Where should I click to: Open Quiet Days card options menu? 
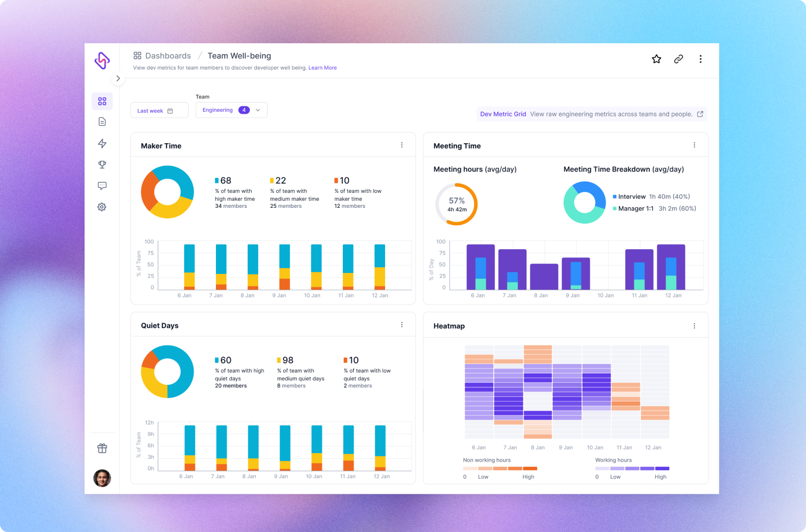coord(402,325)
